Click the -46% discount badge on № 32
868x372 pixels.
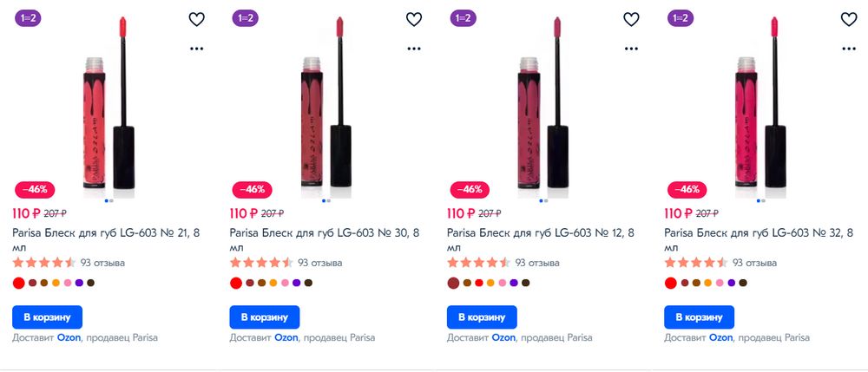click(x=687, y=189)
